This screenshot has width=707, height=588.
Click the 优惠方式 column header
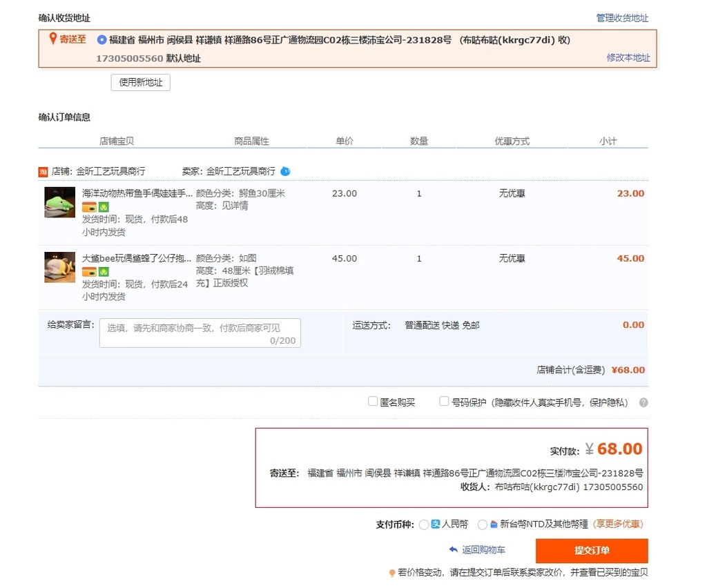[x=512, y=141]
